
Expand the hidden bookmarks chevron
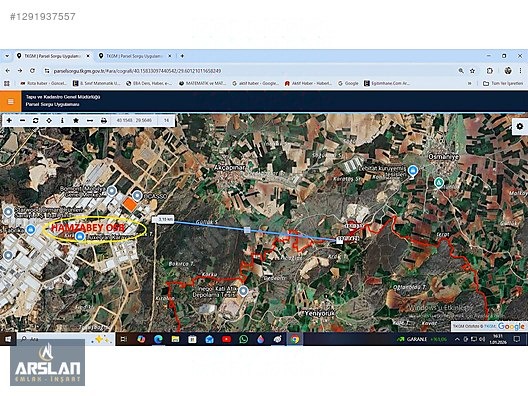pos(469,83)
